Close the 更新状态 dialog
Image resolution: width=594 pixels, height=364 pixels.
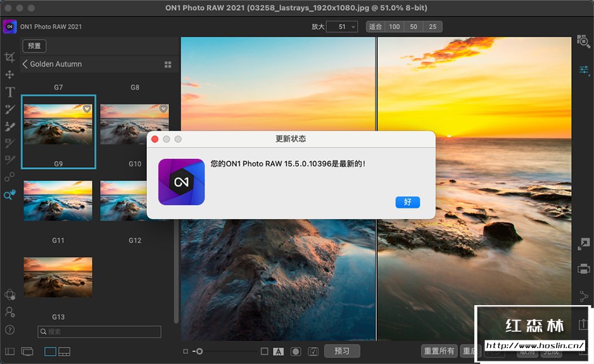(x=155, y=139)
